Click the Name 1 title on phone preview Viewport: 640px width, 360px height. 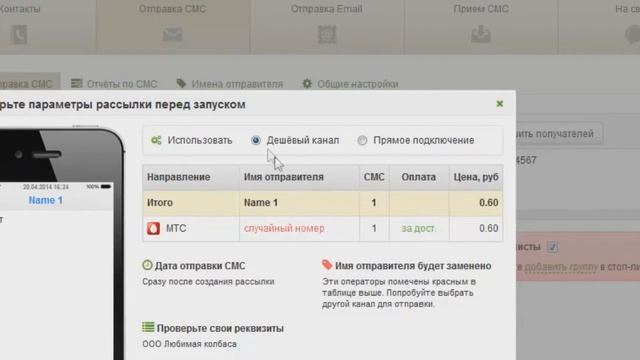point(46,200)
